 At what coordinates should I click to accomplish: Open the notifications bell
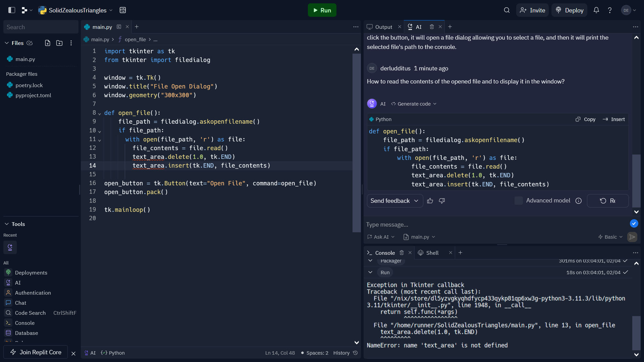click(x=596, y=10)
